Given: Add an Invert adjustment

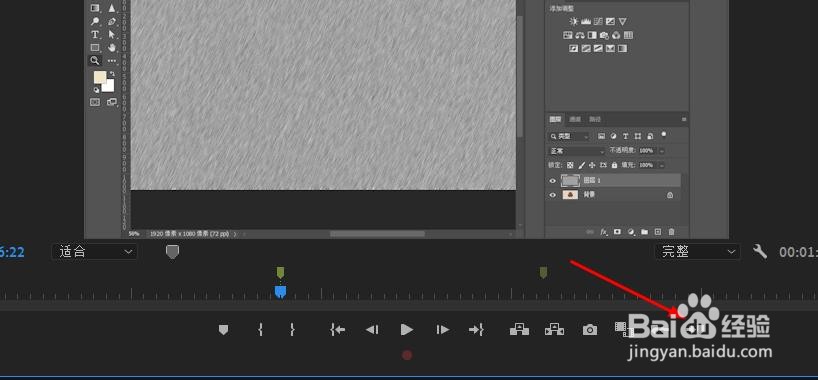Looking at the screenshot, I should (574, 49).
